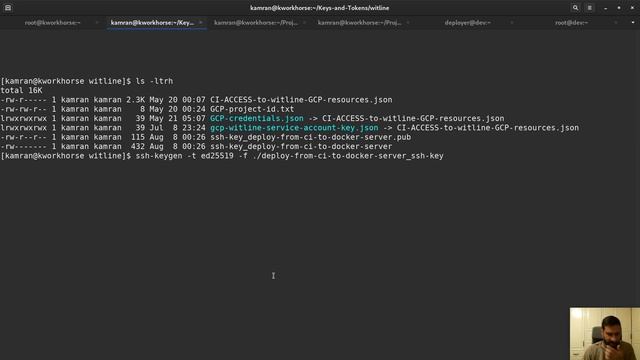Click the title bar path text
This screenshot has height=360, width=640.
(320, 8)
